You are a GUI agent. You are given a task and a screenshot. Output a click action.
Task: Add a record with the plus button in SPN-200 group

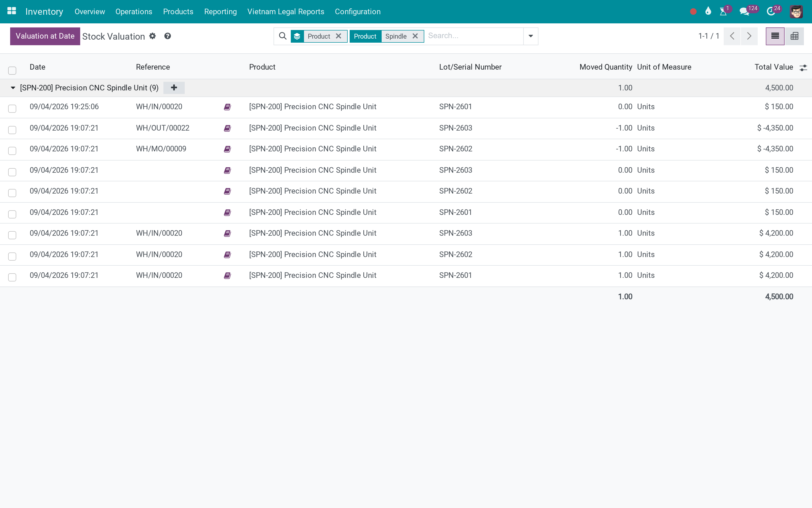point(174,88)
